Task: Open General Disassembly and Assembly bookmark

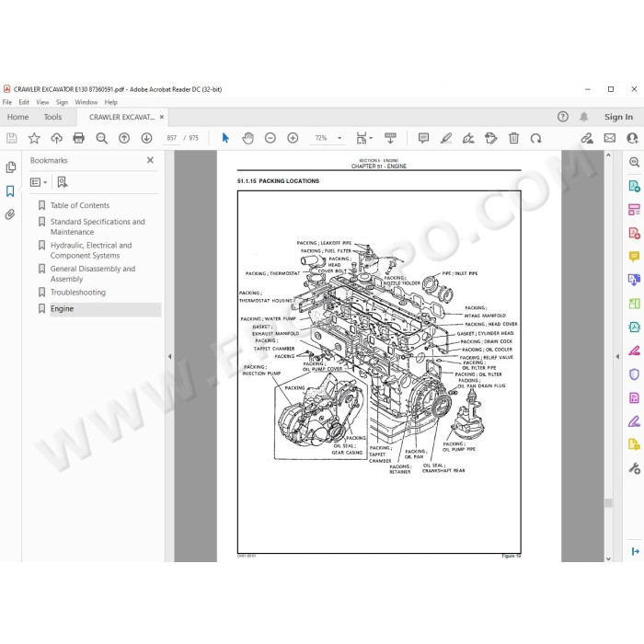Action: point(93,273)
